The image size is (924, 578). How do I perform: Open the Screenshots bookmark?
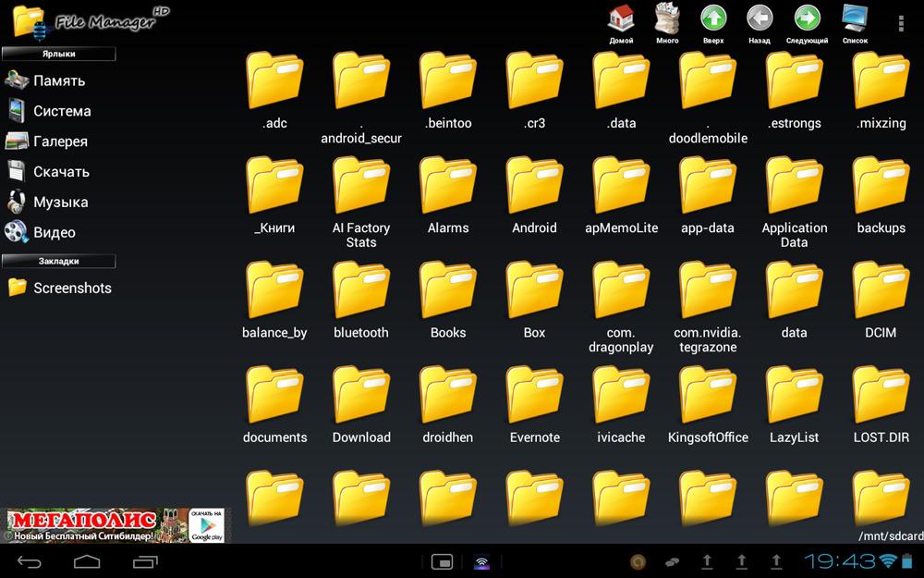point(71,288)
